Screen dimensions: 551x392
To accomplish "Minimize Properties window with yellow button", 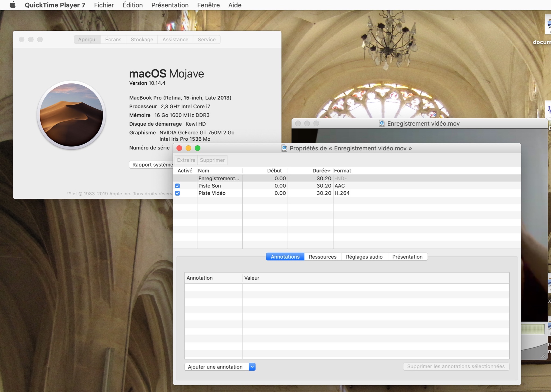I will 188,148.
